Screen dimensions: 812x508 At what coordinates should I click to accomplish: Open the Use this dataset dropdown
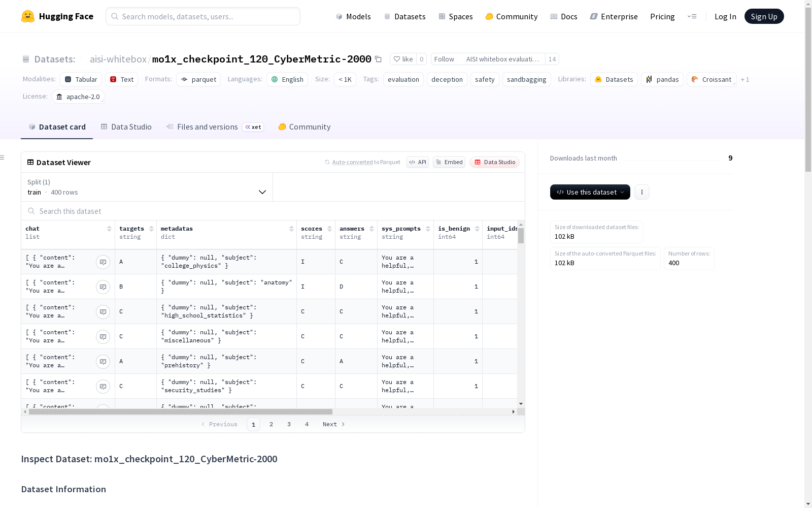click(x=590, y=192)
